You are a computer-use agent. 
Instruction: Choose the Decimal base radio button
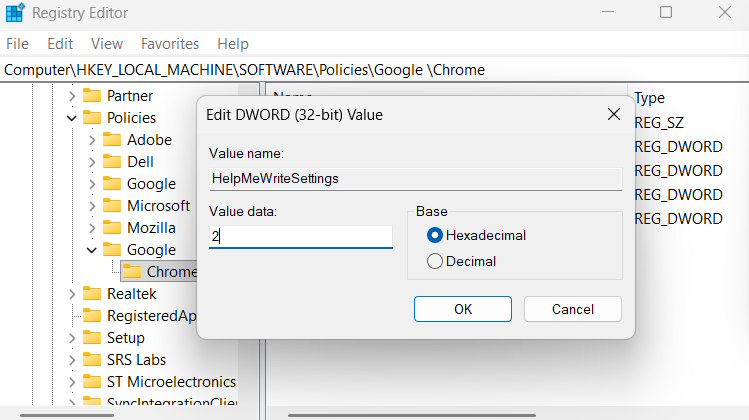coord(435,261)
